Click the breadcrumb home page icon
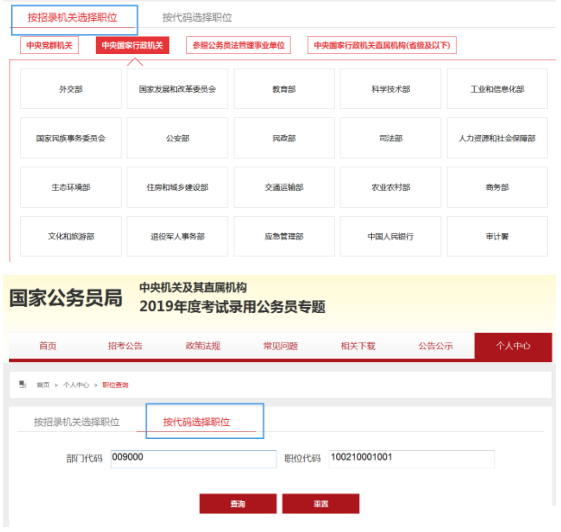561x532 pixels. pos(23,384)
